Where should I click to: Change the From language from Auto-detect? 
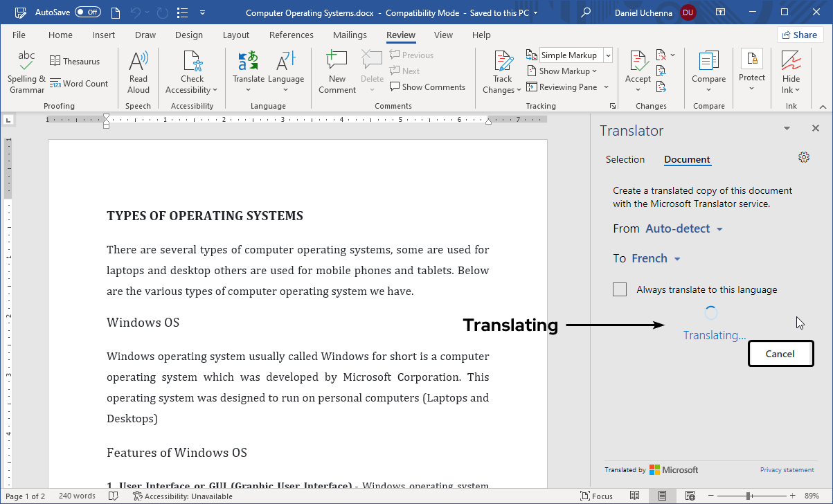tap(683, 228)
